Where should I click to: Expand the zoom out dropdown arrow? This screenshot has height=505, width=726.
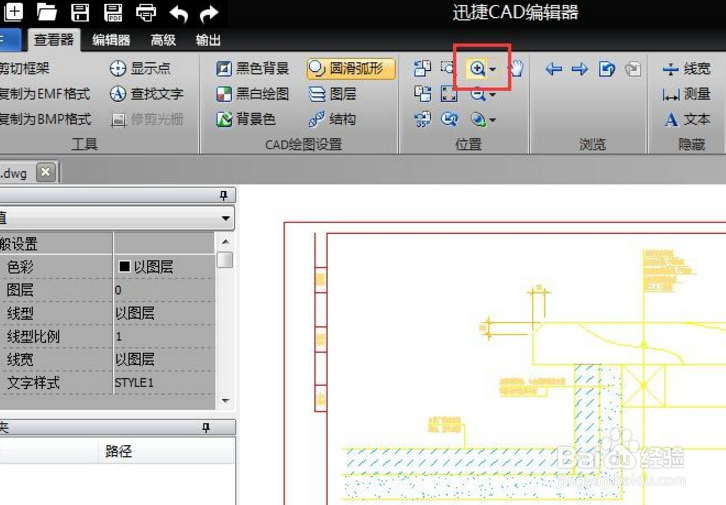point(493,95)
